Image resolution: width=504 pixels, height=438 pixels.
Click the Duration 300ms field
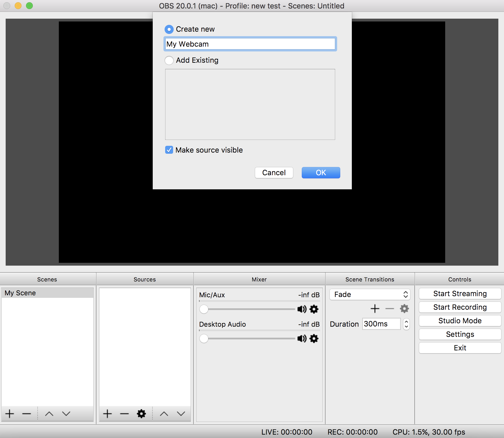coord(381,324)
